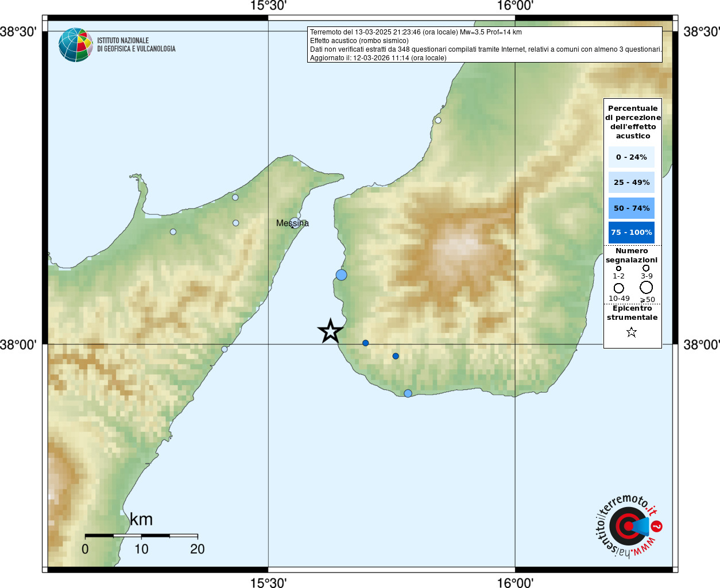
Task: Select the northernmost Calabria coast marker
Action: (x=438, y=121)
